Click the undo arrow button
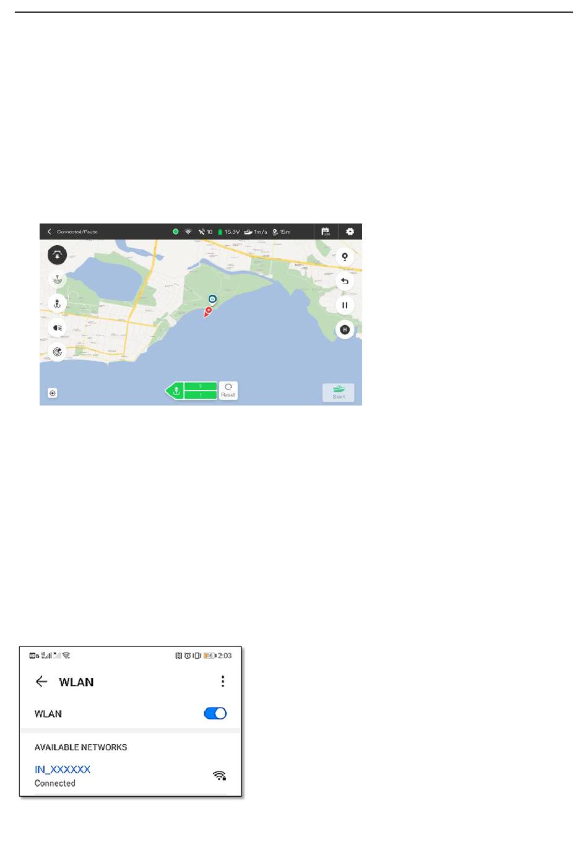The width and height of the screenshot is (588, 868). (345, 281)
